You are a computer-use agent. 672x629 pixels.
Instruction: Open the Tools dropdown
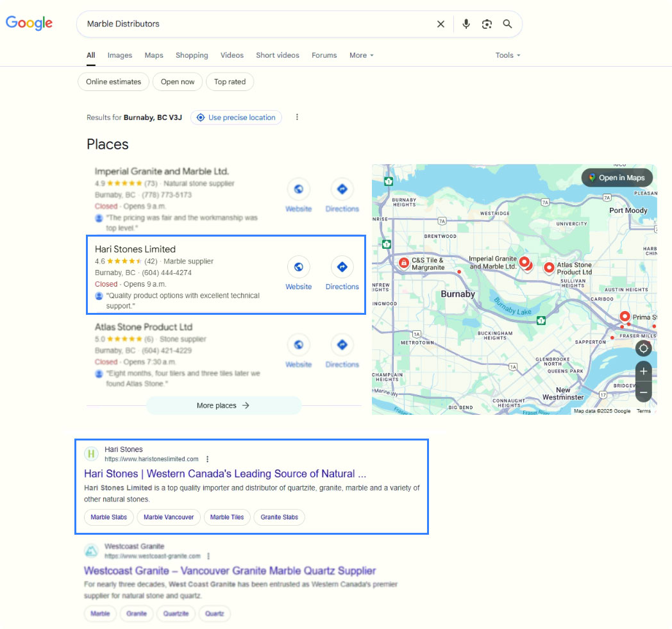(507, 55)
